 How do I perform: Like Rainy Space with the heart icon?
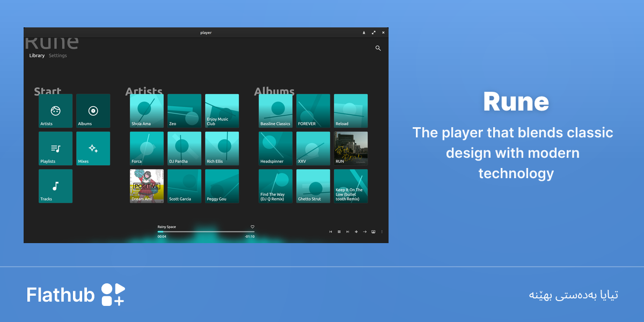(252, 227)
